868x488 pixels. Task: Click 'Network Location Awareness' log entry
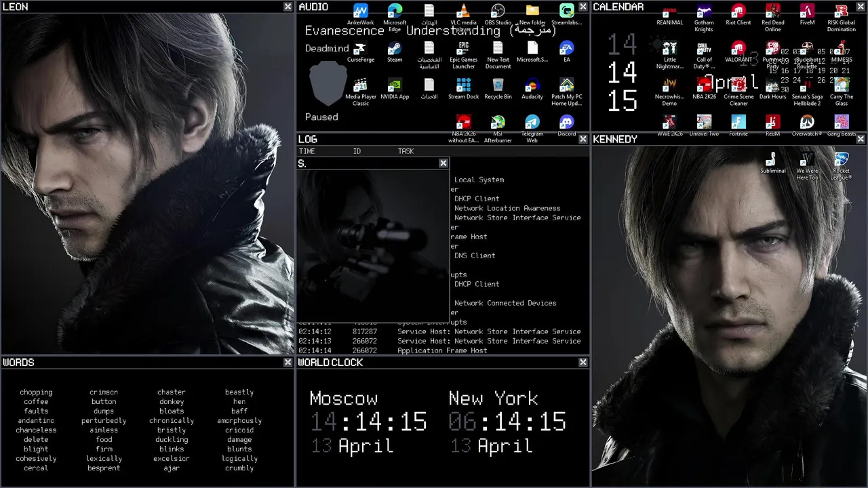pyautogui.click(x=507, y=208)
